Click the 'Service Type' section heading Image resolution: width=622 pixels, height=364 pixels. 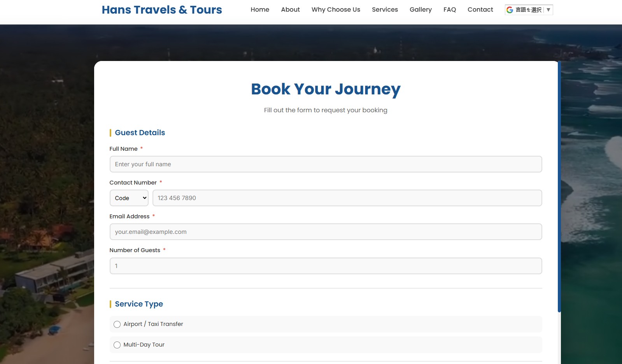(x=139, y=304)
